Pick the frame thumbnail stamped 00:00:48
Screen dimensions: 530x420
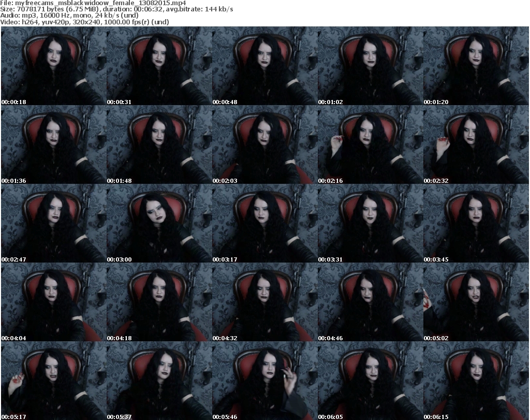[265, 66]
